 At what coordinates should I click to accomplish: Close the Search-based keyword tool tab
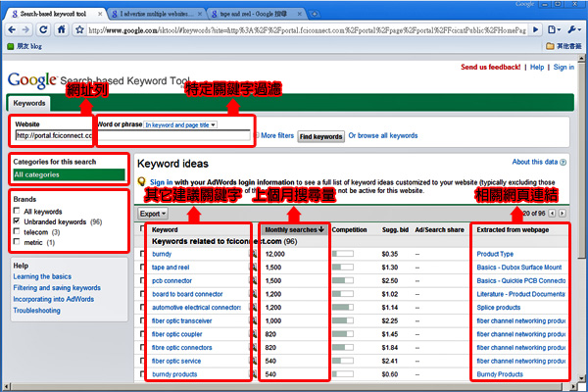(x=100, y=14)
